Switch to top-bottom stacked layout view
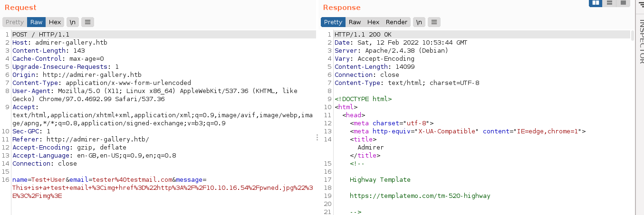Viewport: 644px width, 215px height. (x=609, y=3)
